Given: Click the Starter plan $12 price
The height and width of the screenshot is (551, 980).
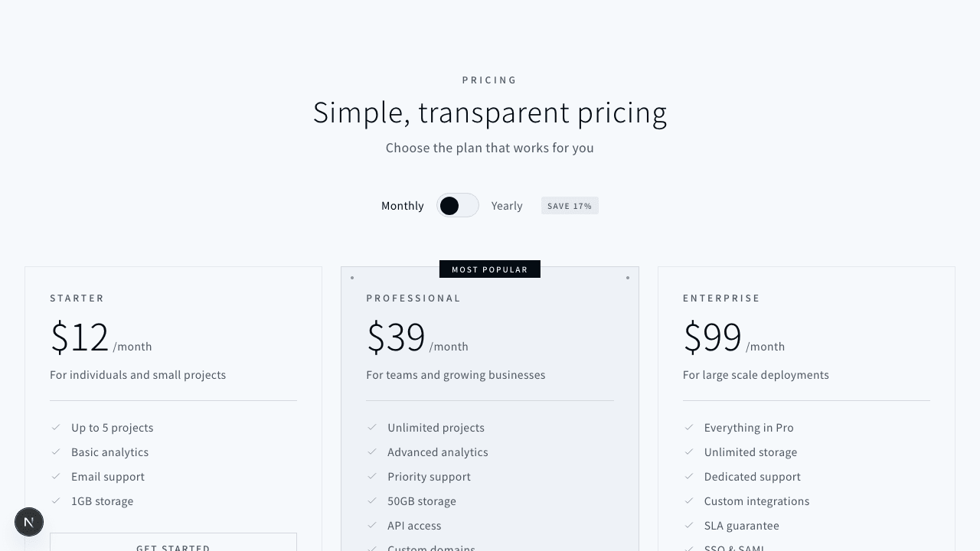Looking at the screenshot, I should click(x=80, y=337).
